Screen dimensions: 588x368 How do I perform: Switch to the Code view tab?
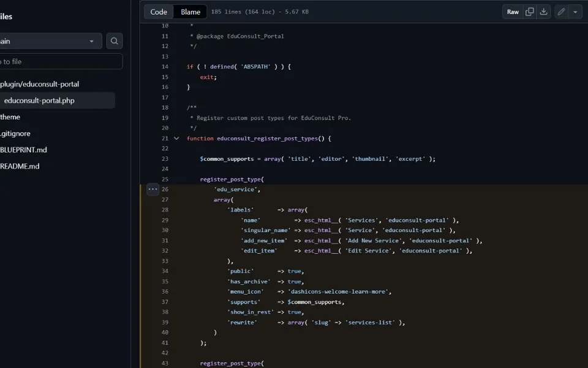tap(159, 12)
